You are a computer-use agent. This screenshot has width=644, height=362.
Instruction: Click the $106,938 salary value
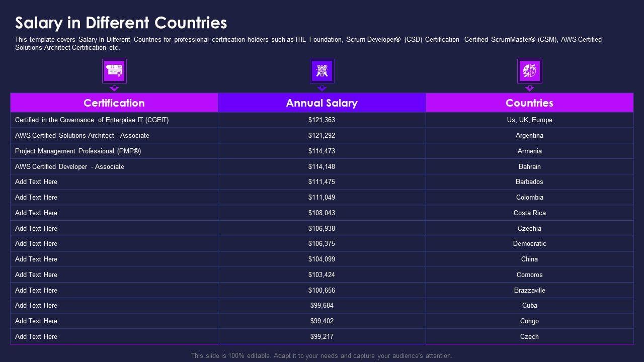(x=322, y=228)
